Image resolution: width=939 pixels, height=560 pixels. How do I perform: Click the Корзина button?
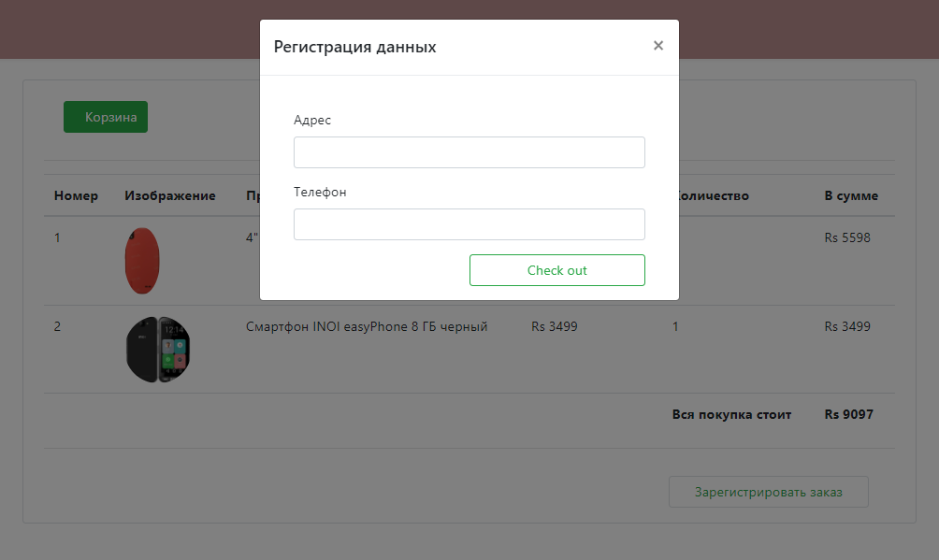tap(105, 116)
